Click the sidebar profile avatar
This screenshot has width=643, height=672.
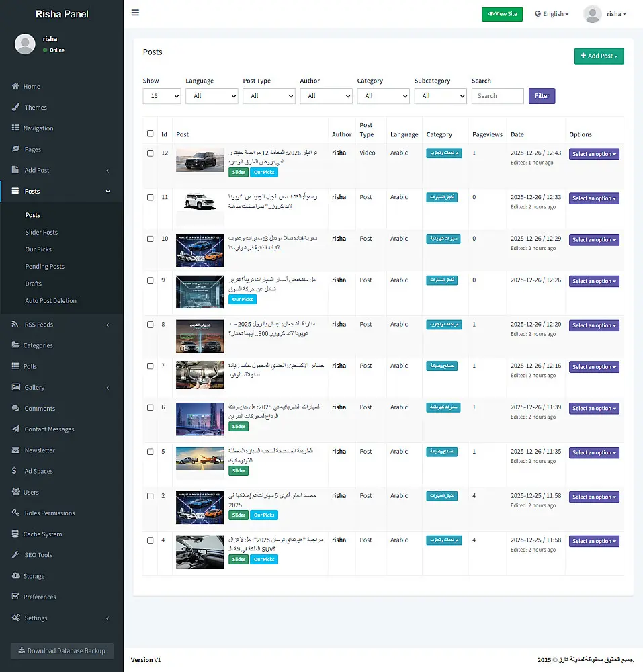pyautogui.click(x=25, y=44)
